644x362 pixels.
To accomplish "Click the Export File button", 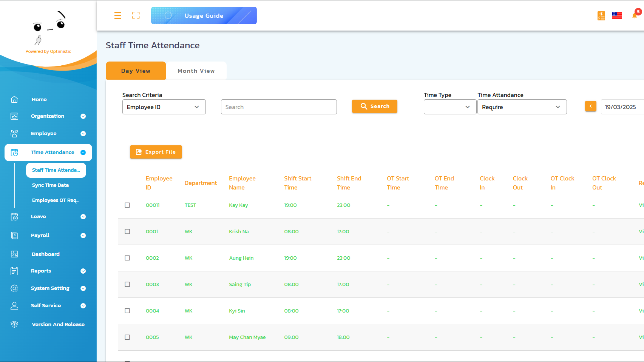I will pyautogui.click(x=156, y=152).
